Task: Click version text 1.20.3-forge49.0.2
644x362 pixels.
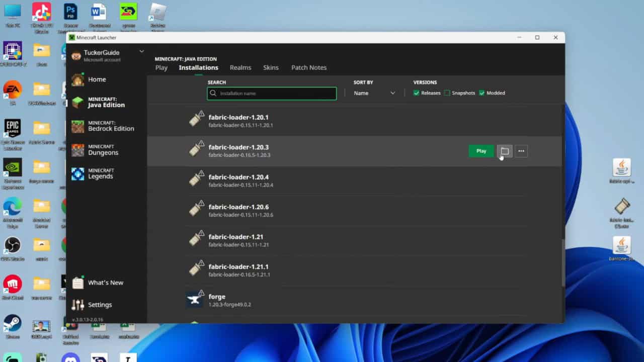Action: [x=230, y=305]
